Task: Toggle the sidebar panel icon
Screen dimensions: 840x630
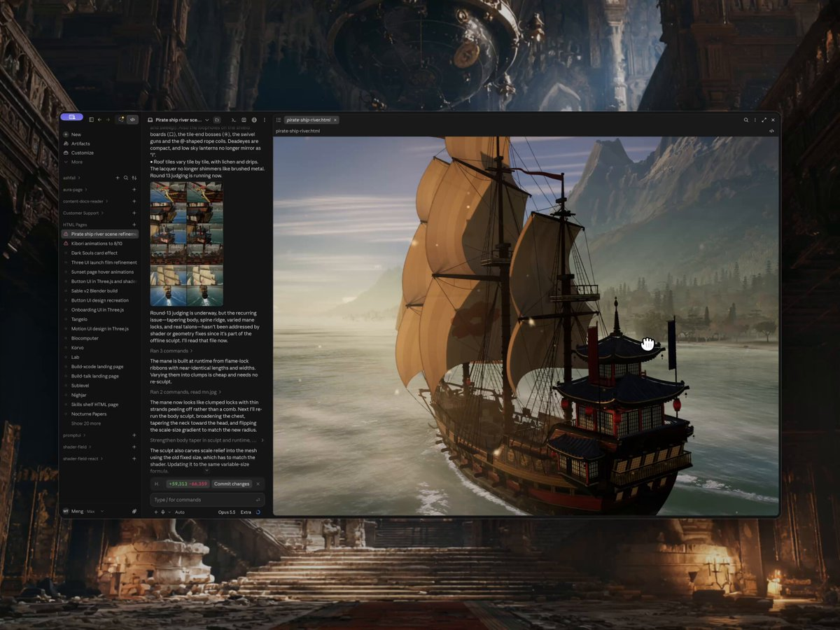Action: pos(91,120)
